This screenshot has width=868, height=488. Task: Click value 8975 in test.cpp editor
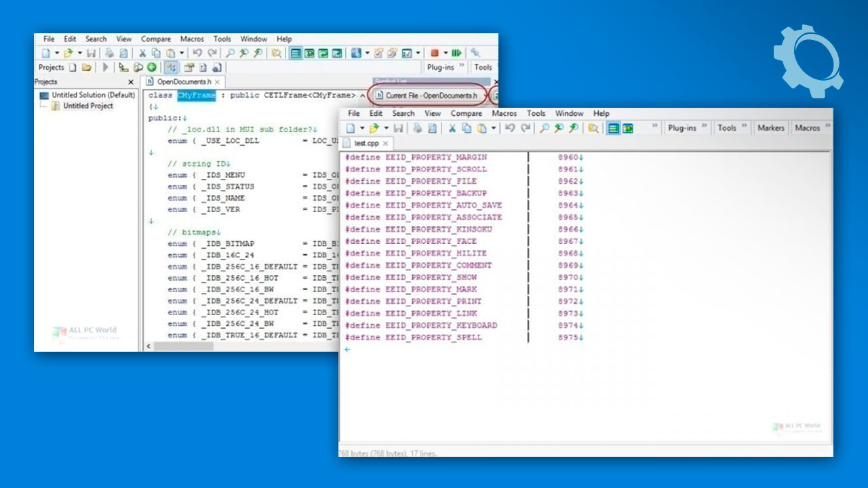[568, 338]
